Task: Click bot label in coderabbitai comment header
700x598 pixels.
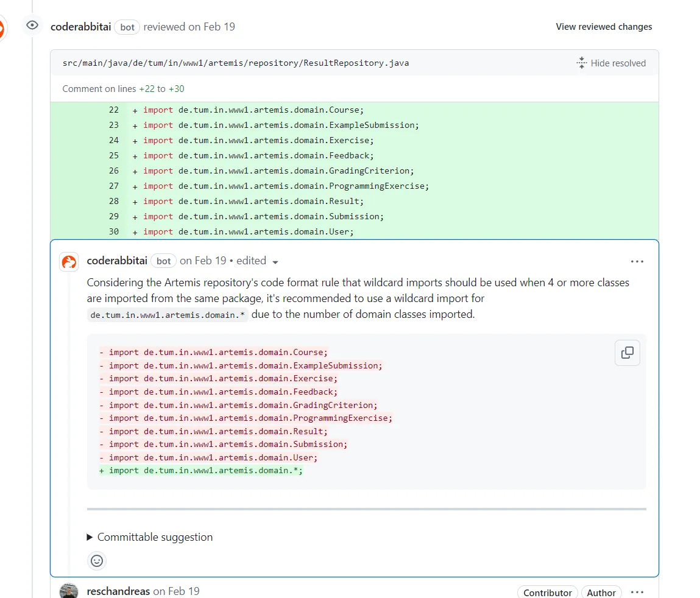Action: 163,261
